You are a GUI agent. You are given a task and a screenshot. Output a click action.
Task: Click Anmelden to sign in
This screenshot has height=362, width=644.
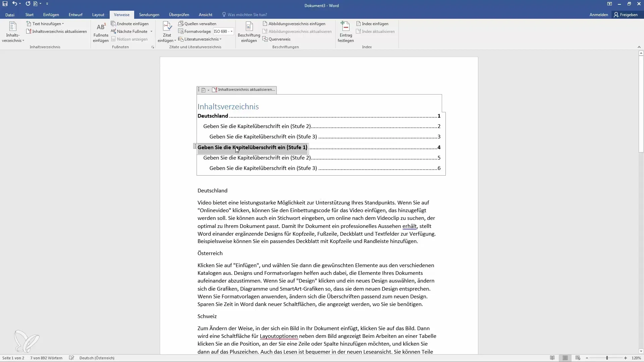point(599,15)
